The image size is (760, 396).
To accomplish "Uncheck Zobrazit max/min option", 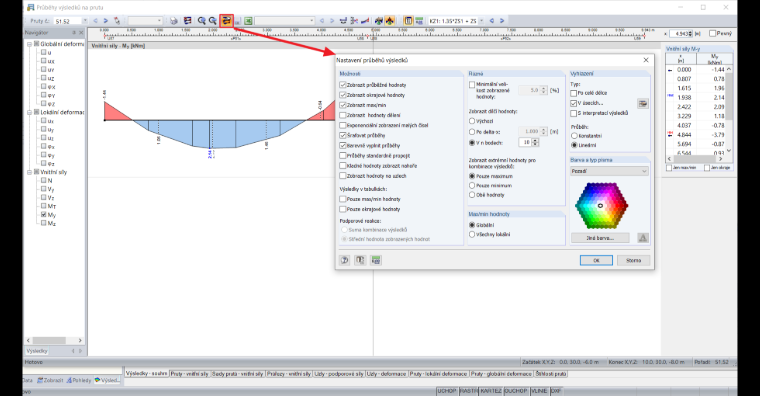I will pos(343,105).
